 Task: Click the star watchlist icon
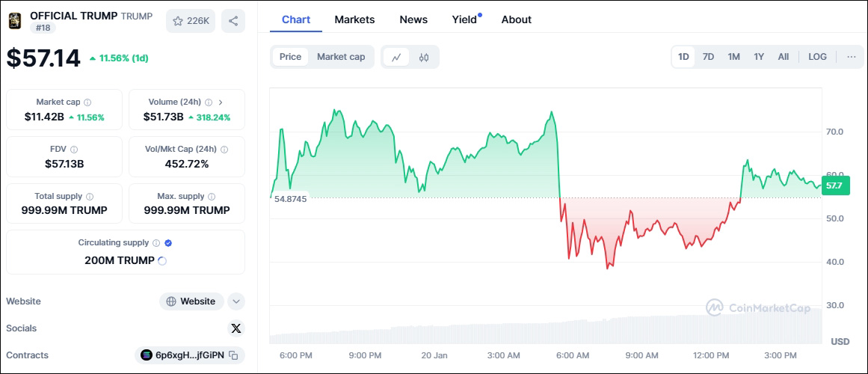178,21
